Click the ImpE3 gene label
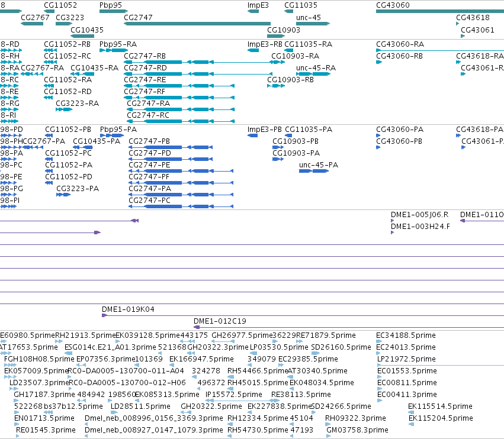The width and height of the screenshot is (504, 439). tap(258, 5)
